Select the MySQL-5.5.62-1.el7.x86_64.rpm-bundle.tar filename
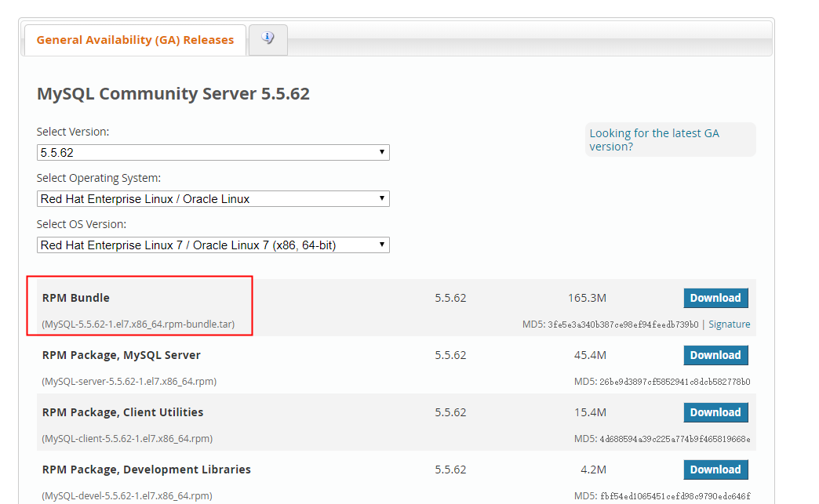 (138, 324)
